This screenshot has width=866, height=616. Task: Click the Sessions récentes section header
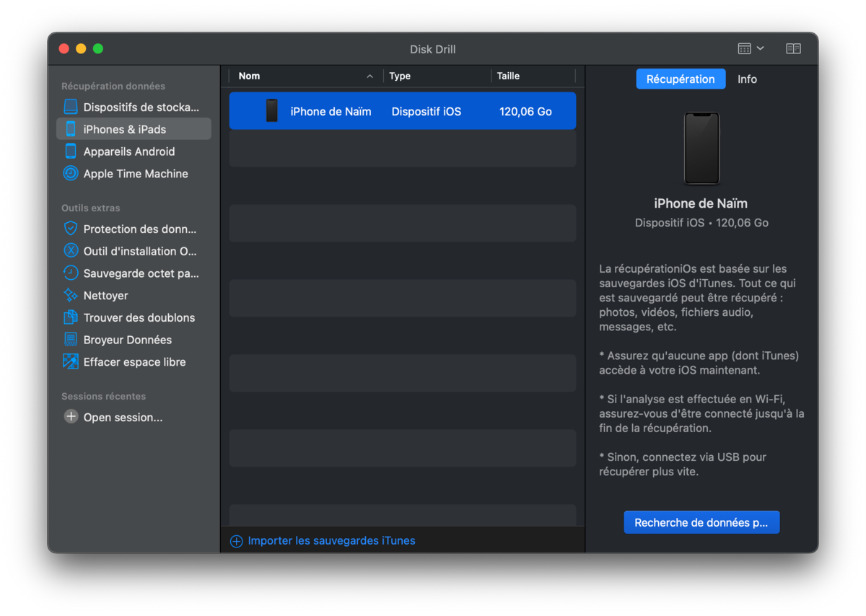point(103,396)
